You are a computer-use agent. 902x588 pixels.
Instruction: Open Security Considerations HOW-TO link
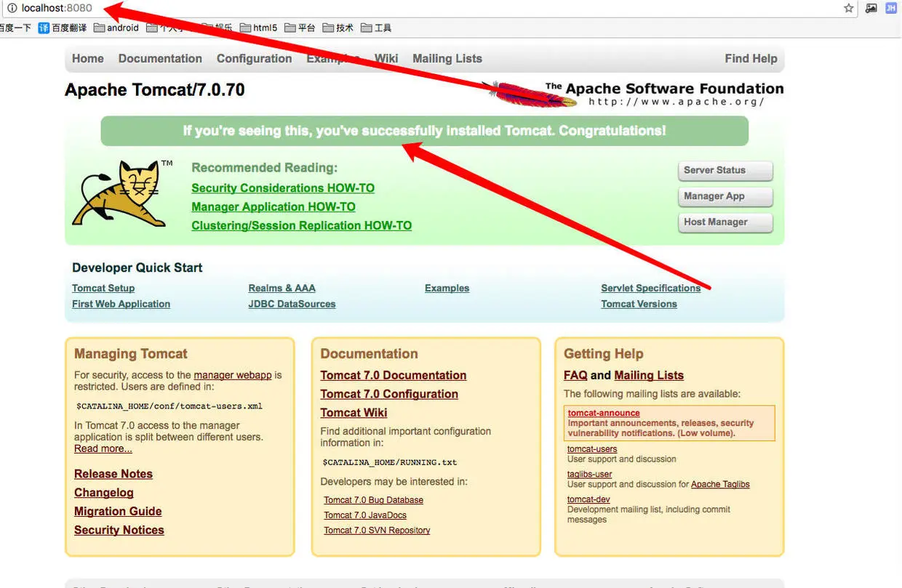click(283, 188)
